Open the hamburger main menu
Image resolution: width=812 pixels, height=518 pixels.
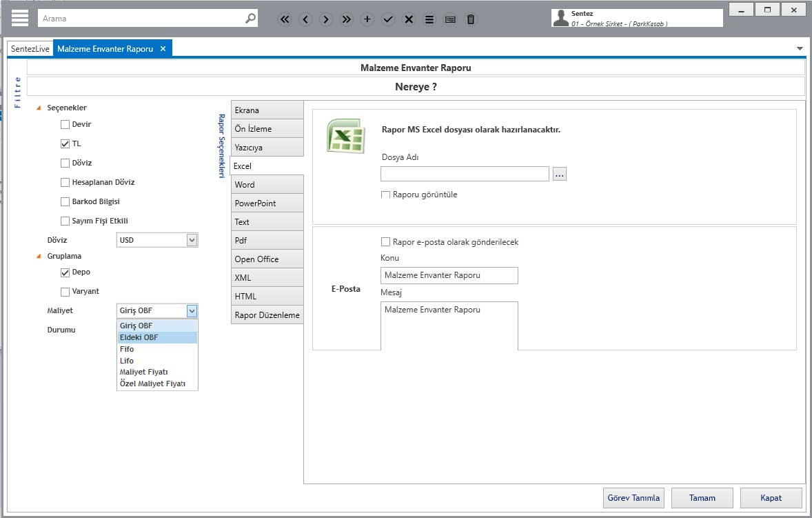pos(20,18)
